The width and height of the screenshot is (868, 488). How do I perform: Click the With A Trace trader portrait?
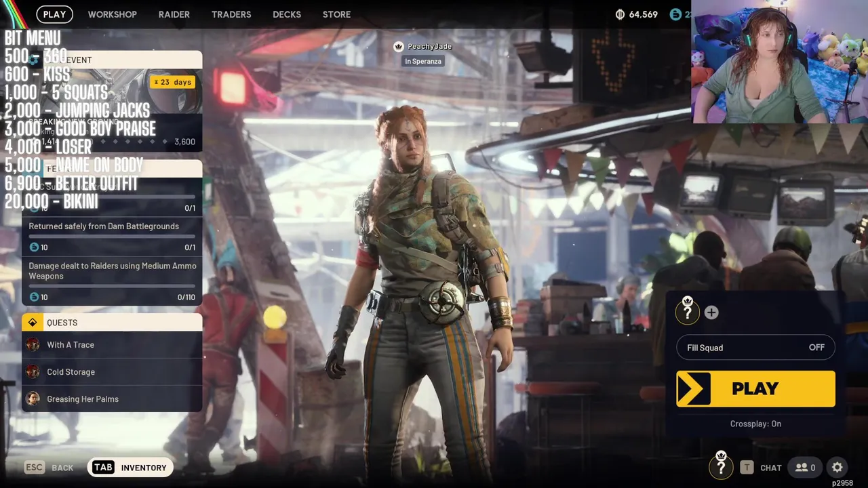[33, 344]
